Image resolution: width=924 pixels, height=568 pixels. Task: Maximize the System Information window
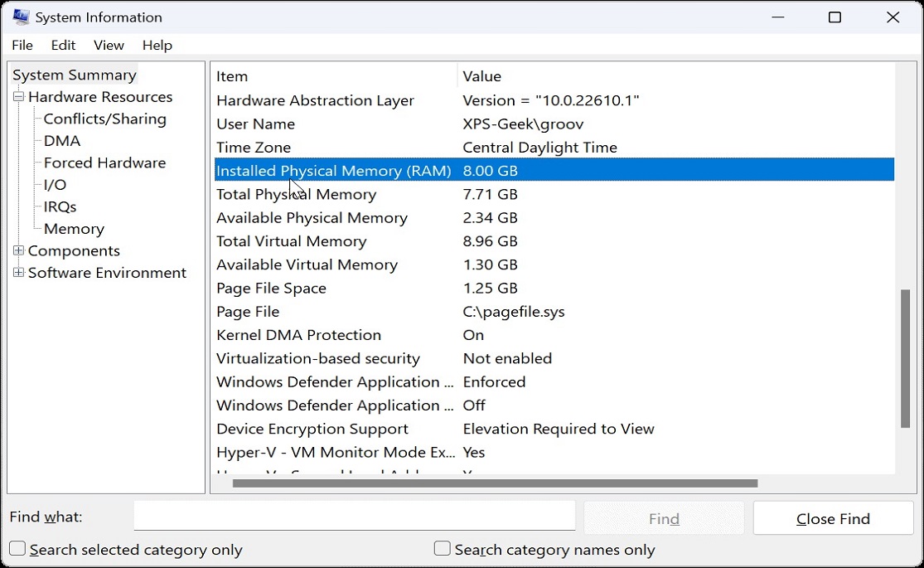pos(835,17)
